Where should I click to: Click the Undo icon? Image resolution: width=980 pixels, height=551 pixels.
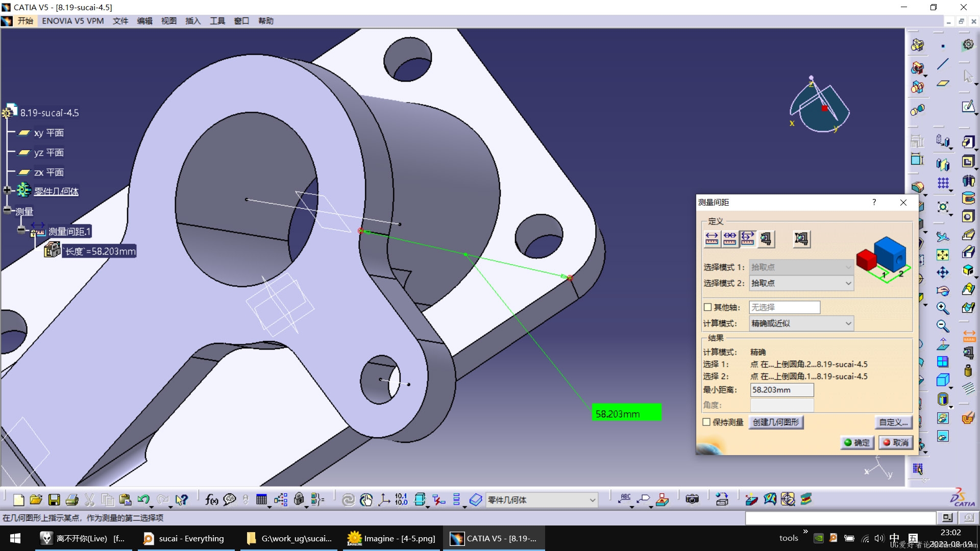click(143, 499)
